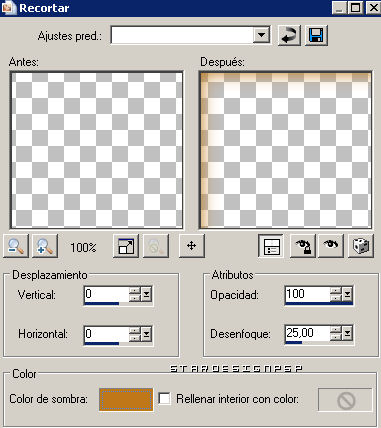Click the Después preview pane

click(x=286, y=150)
